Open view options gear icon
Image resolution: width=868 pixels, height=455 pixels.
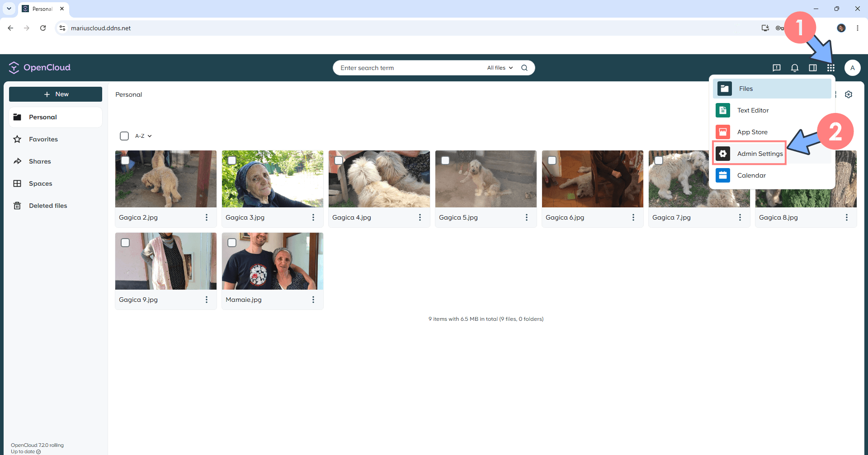[849, 94]
